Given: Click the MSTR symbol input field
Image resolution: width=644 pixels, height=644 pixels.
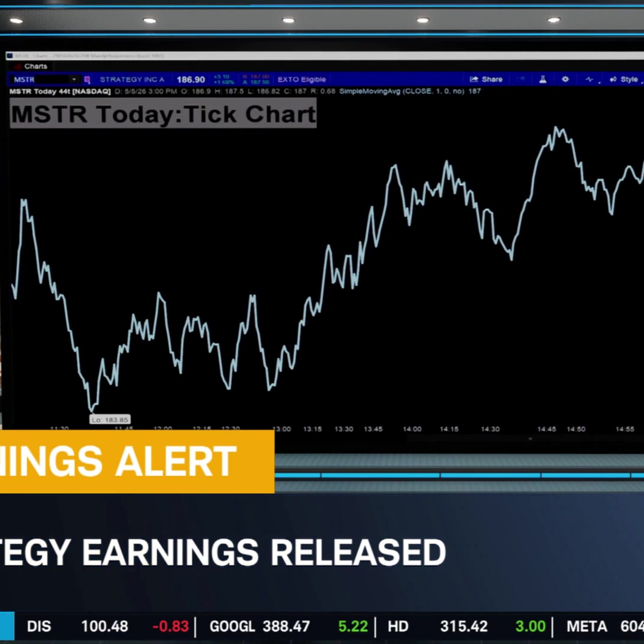Looking at the screenshot, I should pos(45,79).
